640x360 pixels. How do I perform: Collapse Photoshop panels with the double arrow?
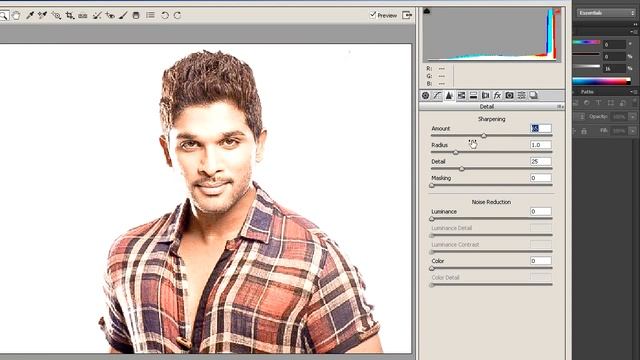(x=635, y=24)
